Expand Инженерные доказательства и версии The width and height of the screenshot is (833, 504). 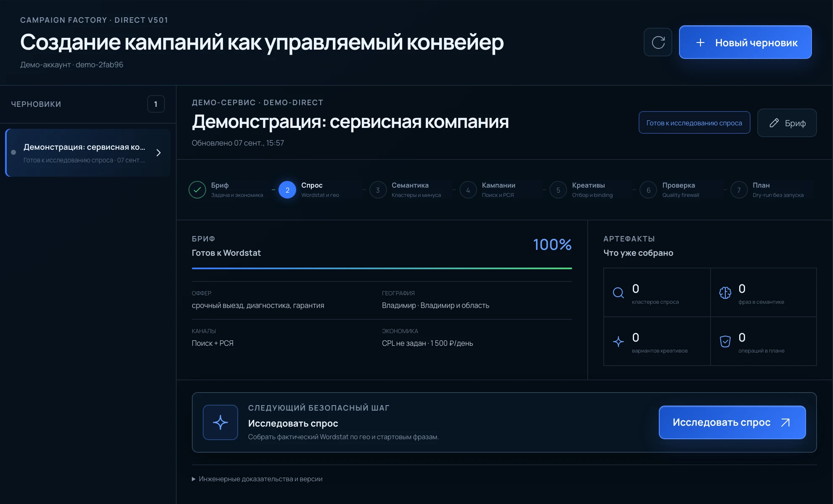pyautogui.click(x=257, y=479)
